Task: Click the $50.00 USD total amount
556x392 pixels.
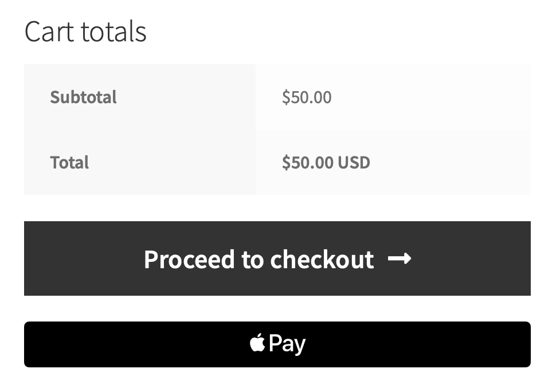Action: point(326,163)
